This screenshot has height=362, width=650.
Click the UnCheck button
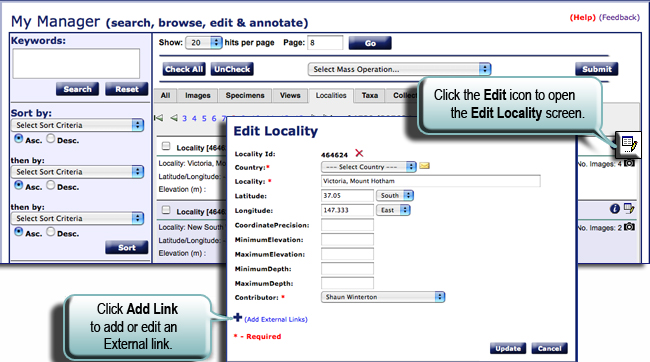pyautogui.click(x=232, y=69)
